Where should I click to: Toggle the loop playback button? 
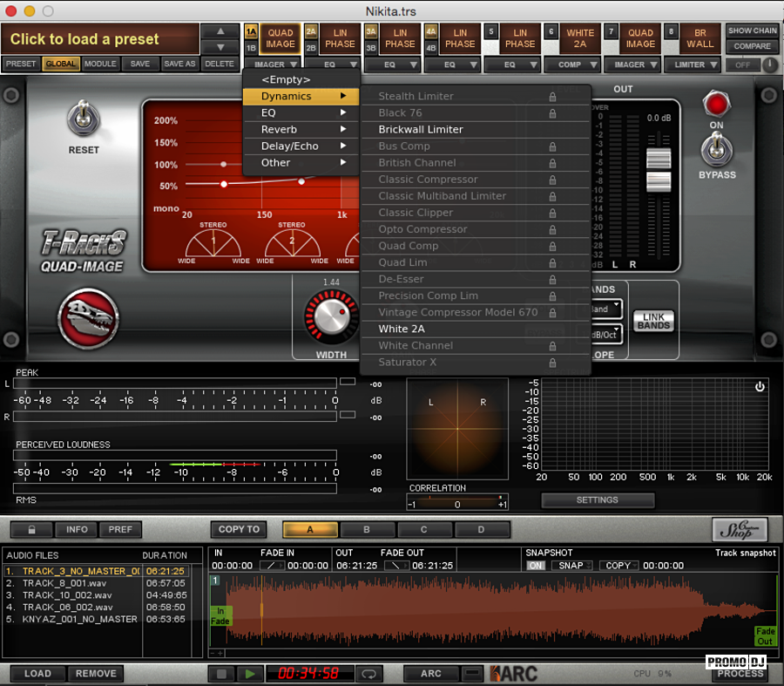[x=369, y=674]
